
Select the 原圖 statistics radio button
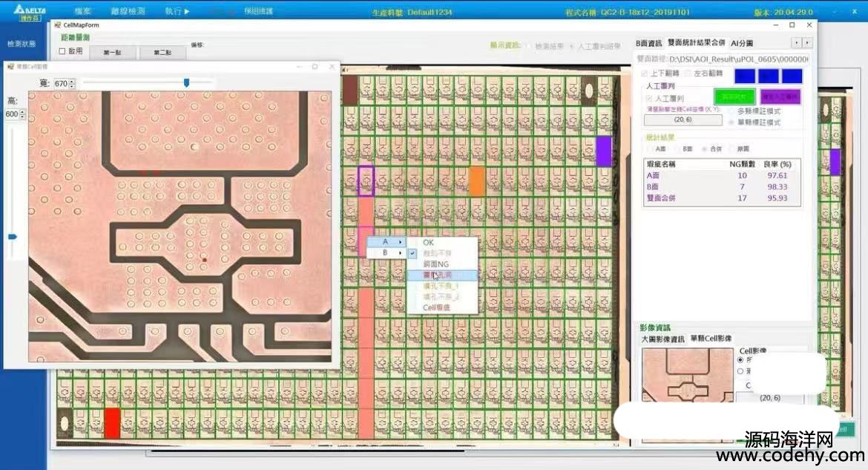coord(731,148)
